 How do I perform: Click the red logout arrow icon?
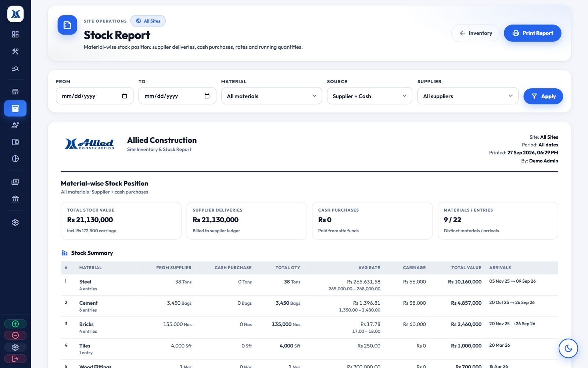pos(15,358)
